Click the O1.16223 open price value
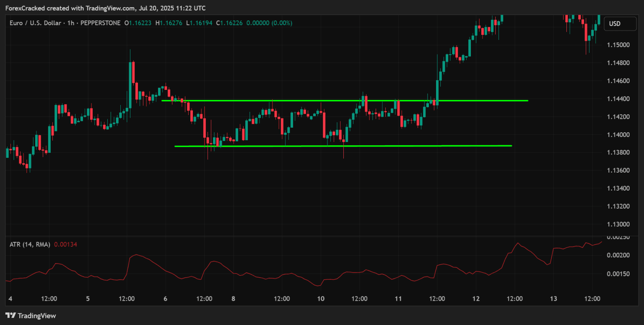 point(138,23)
